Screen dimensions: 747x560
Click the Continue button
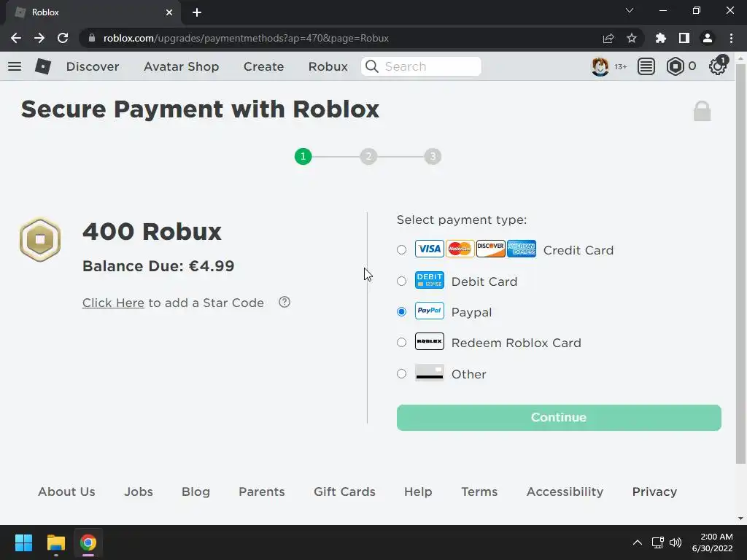click(x=559, y=418)
